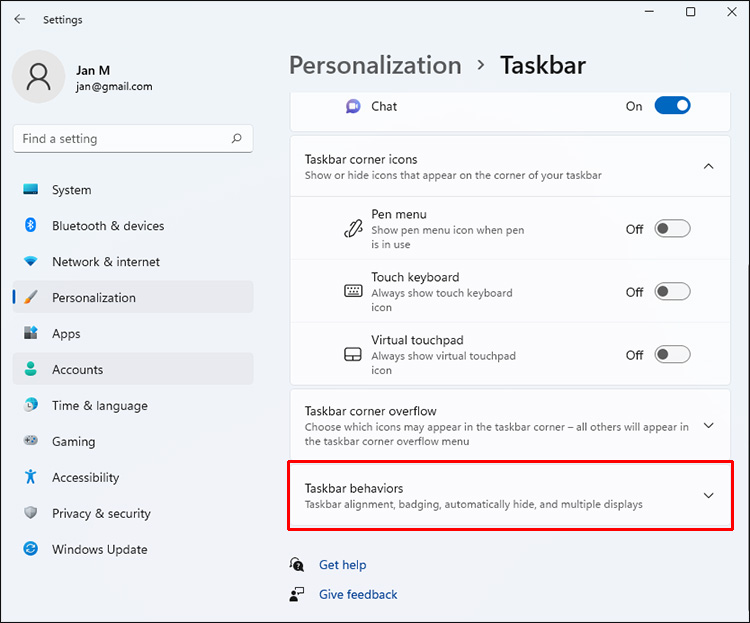Screen dimensions: 750x623
Task: Click the Gaming controller icon
Action: click(31, 442)
